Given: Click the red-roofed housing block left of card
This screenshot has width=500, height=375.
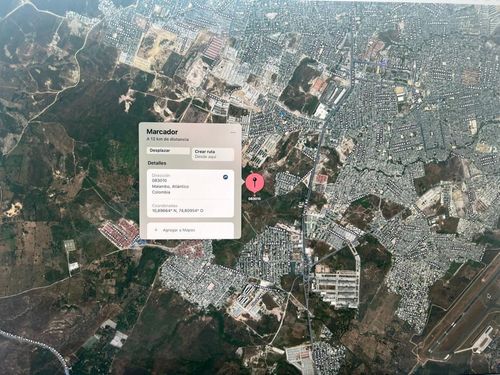Looking at the screenshot, I should [x=120, y=233].
